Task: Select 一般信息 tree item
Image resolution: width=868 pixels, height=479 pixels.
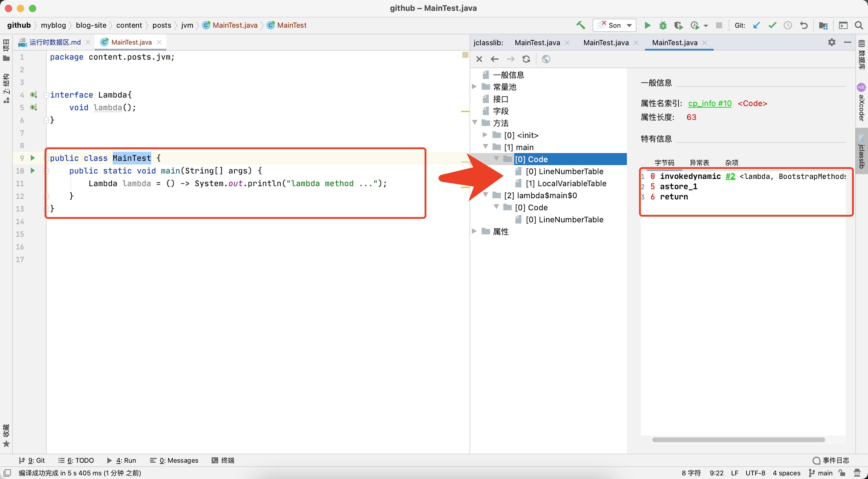Action: pos(508,75)
